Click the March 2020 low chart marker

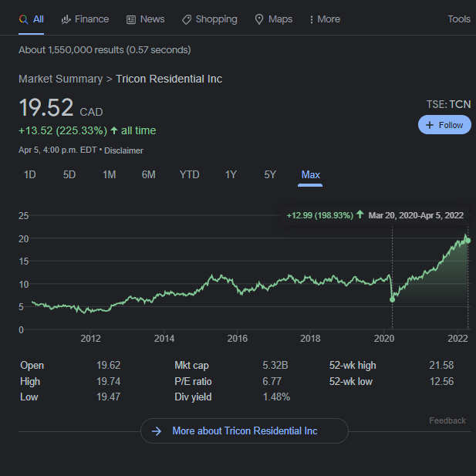(x=392, y=299)
